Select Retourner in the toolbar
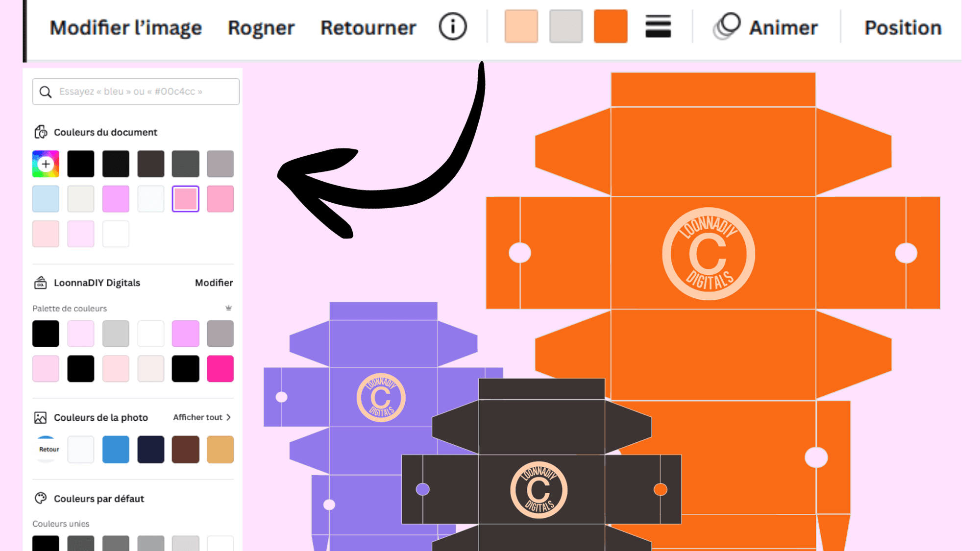Viewport: 980px width, 551px height. pyautogui.click(x=368, y=27)
